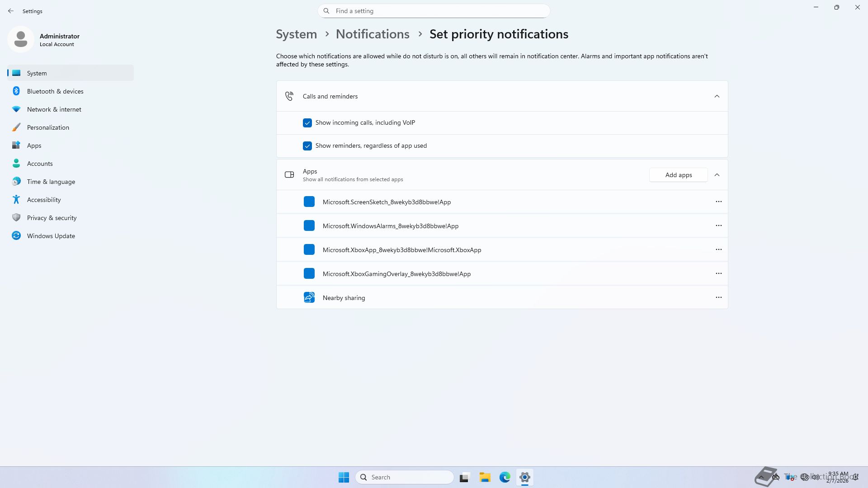
Task: Open more options for Microsoft.XboxGamingOverlay app
Action: click(718, 273)
